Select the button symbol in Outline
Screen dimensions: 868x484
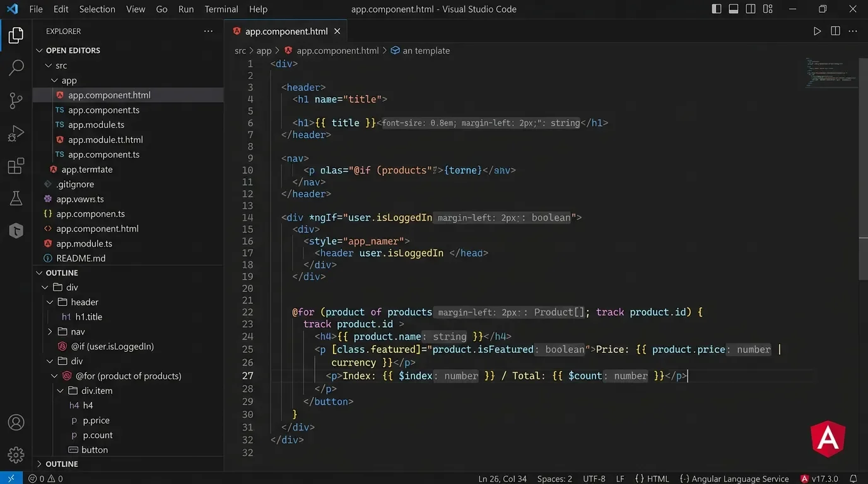[95, 450]
